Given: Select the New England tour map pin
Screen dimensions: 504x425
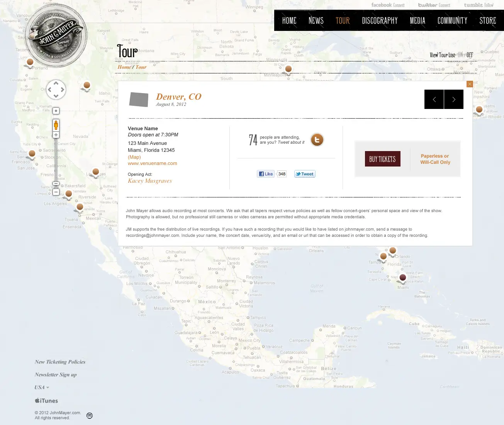Looking at the screenshot, I should point(479,110).
